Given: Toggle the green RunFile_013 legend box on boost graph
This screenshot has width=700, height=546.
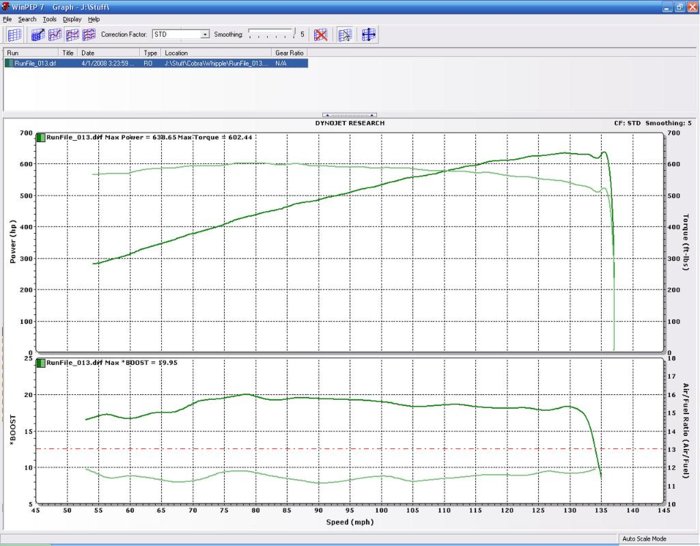Looking at the screenshot, I should tap(41, 362).
